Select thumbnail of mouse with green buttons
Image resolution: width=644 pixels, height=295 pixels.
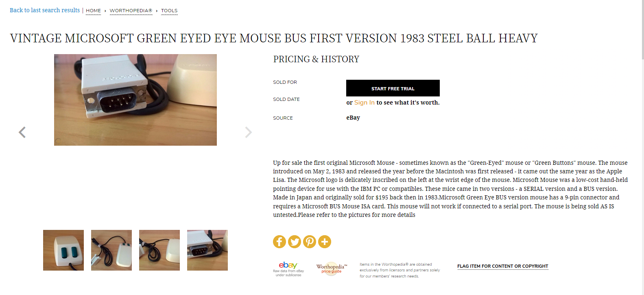click(63, 250)
